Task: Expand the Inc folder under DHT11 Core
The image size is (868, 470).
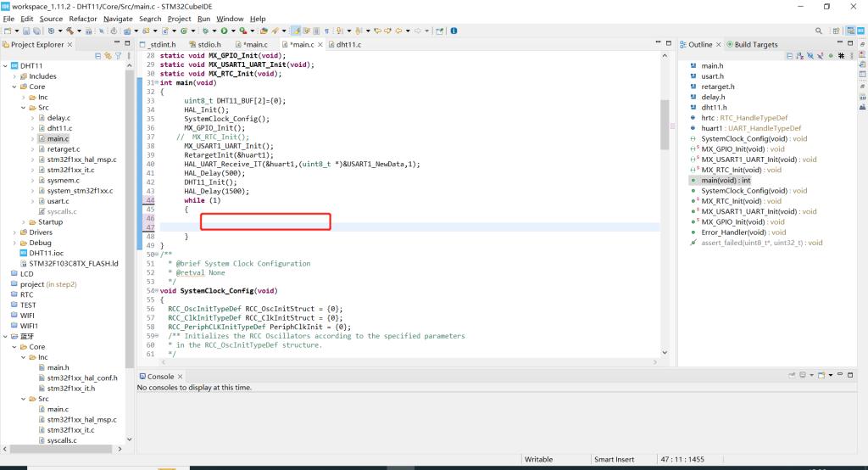Action: 23,97
